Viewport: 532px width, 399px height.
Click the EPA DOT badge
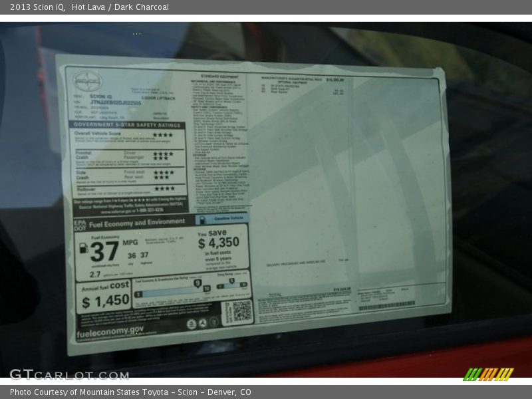[x=80, y=225]
